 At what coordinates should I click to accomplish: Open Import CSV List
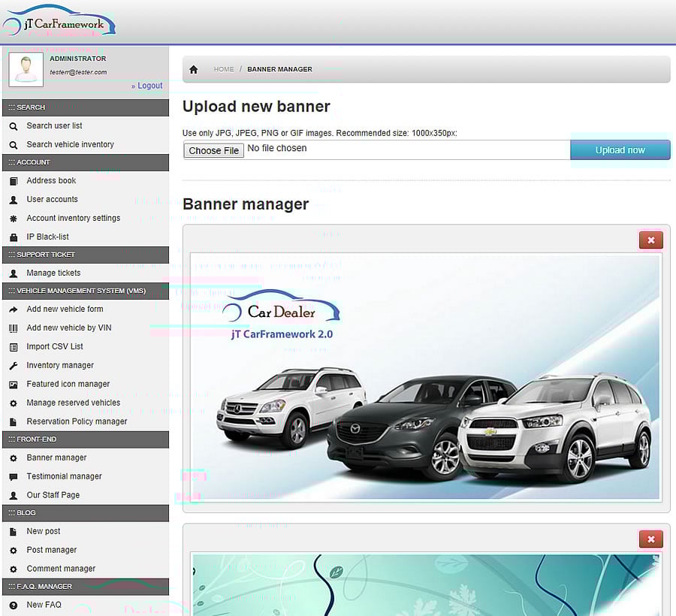point(55,346)
